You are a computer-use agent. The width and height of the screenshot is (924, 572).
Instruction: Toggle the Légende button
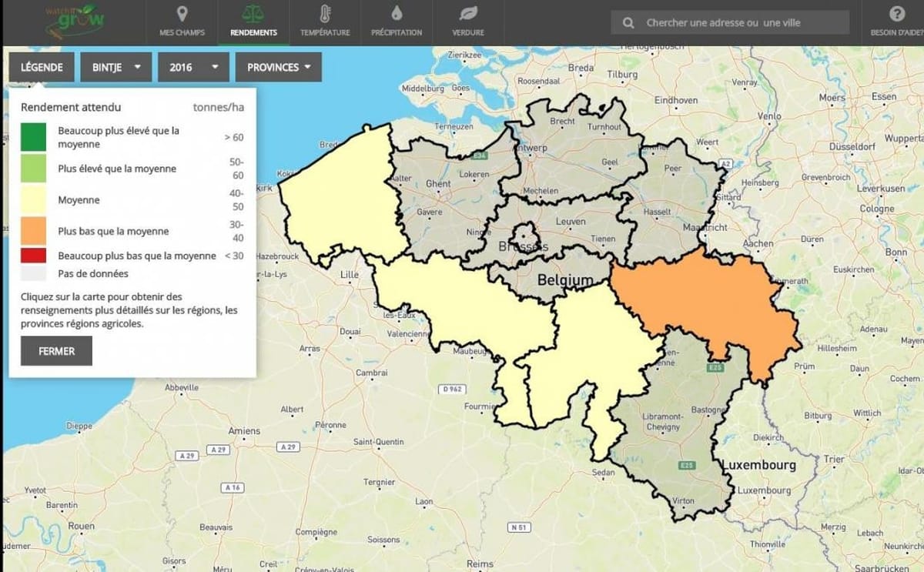tap(42, 67)
